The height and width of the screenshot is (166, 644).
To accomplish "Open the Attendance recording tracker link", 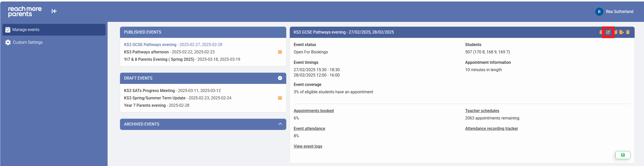I will click(x=491, y=129).
